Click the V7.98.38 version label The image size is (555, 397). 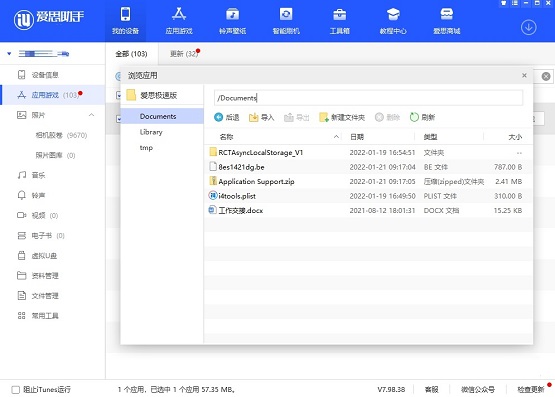click(x=391, y=390)
